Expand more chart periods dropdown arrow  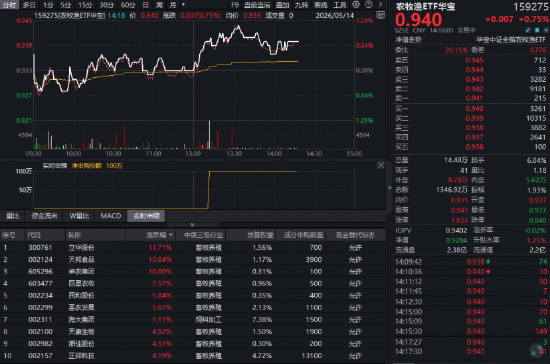[x=183, y=5]
